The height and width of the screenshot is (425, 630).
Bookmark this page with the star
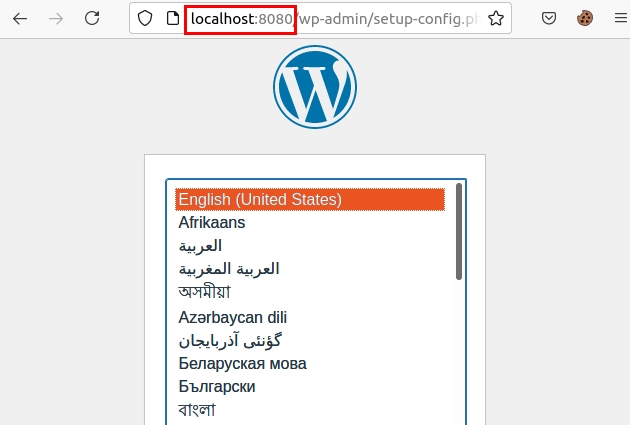click(496, 18)
